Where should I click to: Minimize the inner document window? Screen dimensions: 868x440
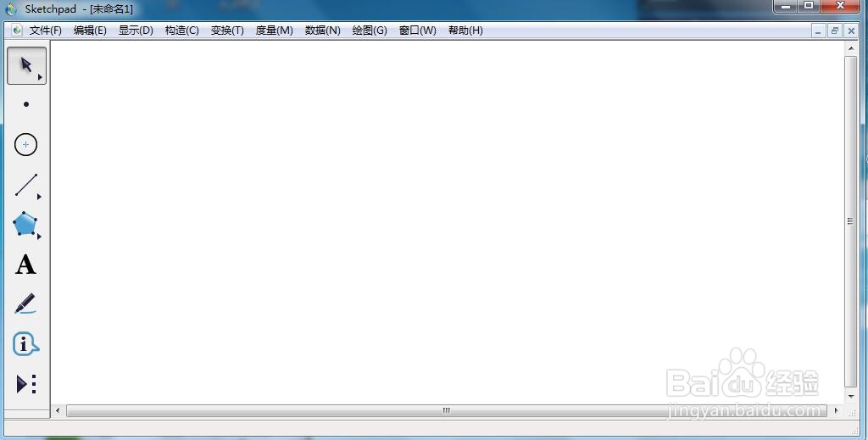818,31
